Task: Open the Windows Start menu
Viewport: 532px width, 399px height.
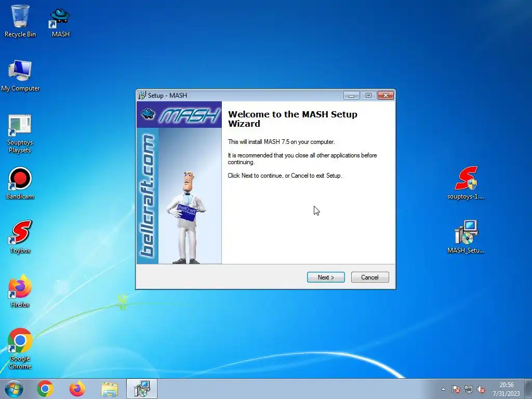Action: coord(14,389)
